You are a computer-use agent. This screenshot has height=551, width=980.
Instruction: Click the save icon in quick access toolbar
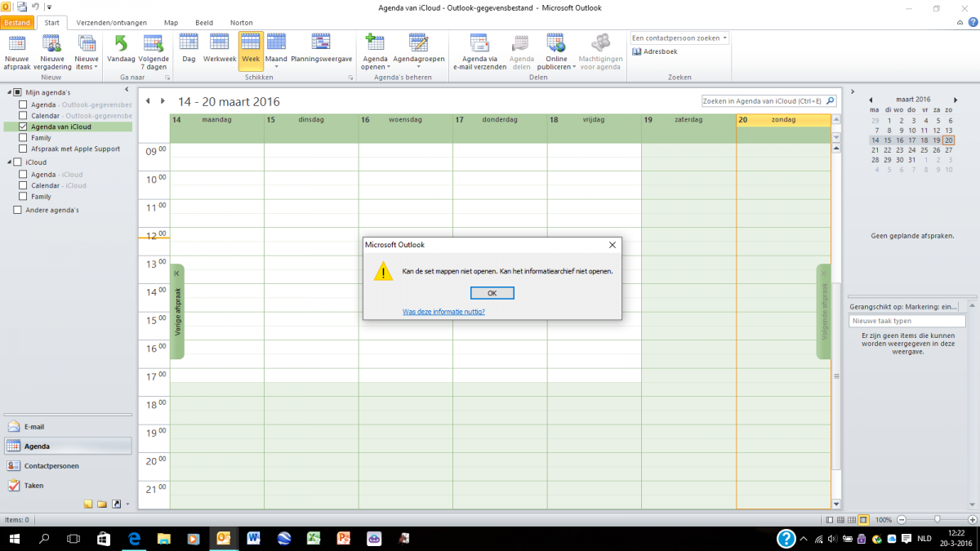coord(22,7)
